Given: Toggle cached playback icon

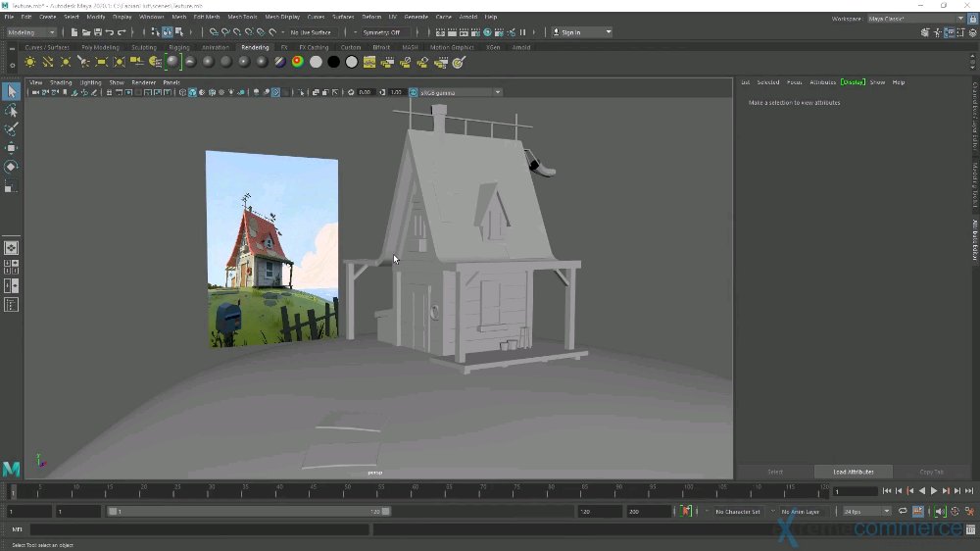Looking at the screenshot, I should (918, 511).
